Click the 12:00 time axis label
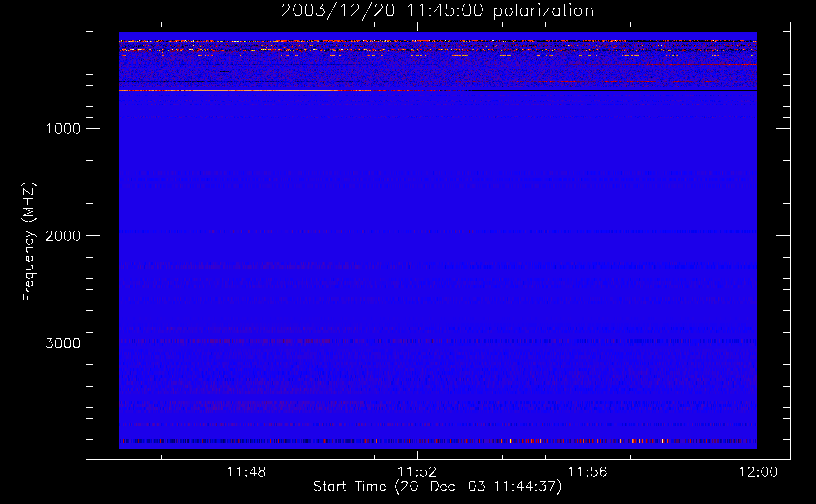The width and height of the screenshot is (816, 504). [x=758, y=472]
